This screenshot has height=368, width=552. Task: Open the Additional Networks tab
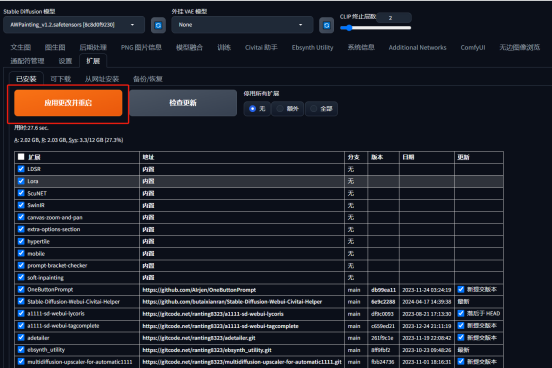[417, 48]
